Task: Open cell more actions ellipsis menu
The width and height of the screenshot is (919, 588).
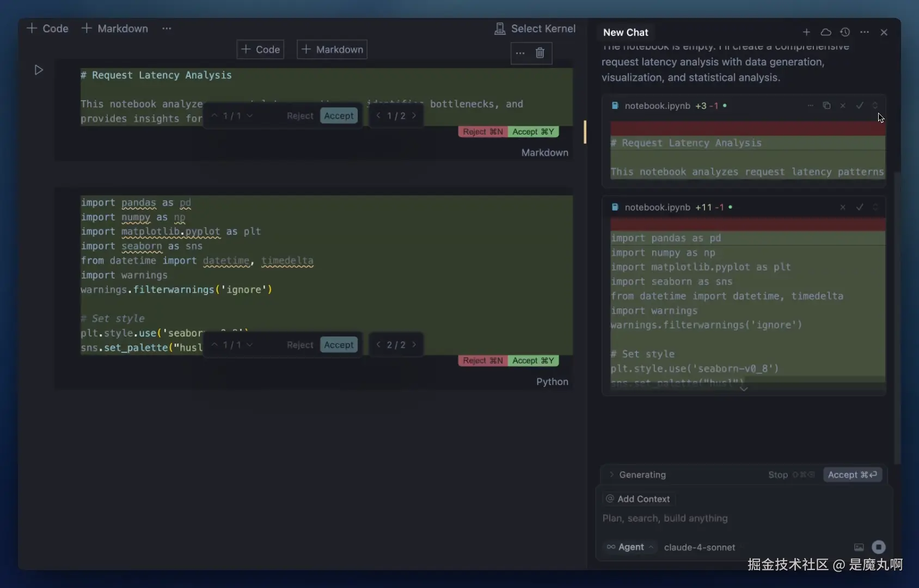Action: tap(520, 53)
